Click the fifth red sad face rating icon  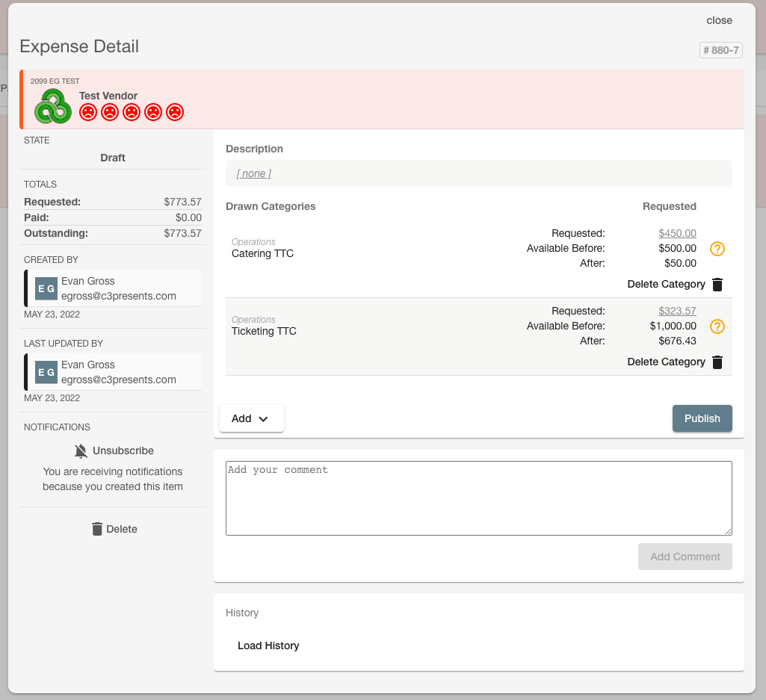tap(175, 112)
